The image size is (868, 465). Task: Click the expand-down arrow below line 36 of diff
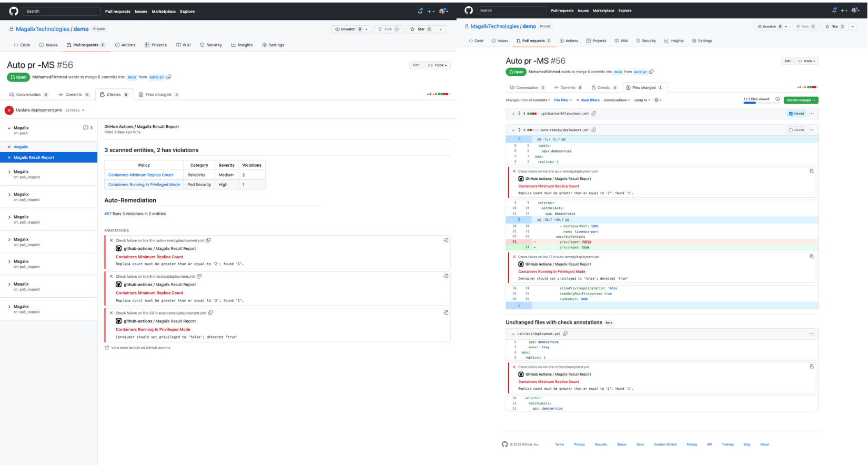(x=519, y=306)
